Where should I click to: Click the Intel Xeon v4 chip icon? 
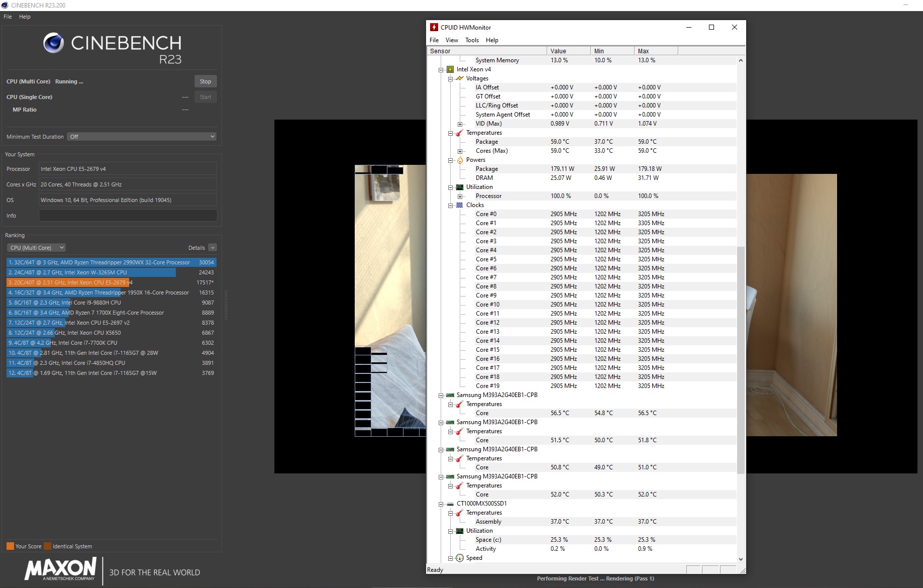pos(450,69)
